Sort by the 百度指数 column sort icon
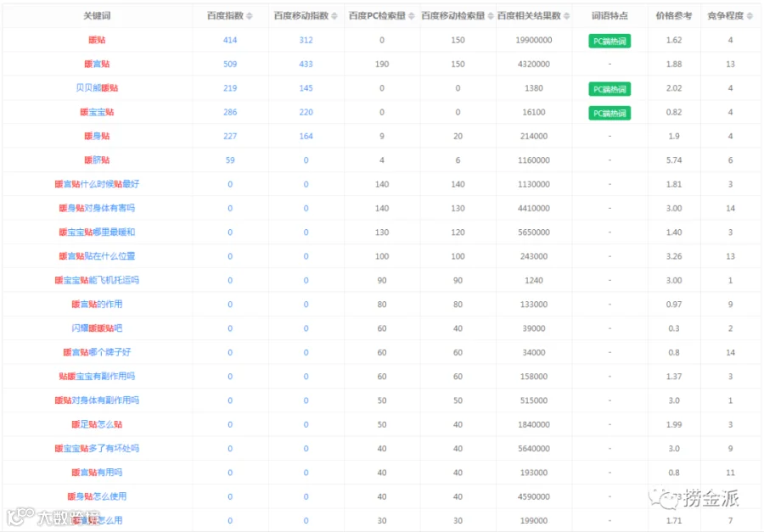This screenshot has height=532, width=764. (x=250, y=16)
